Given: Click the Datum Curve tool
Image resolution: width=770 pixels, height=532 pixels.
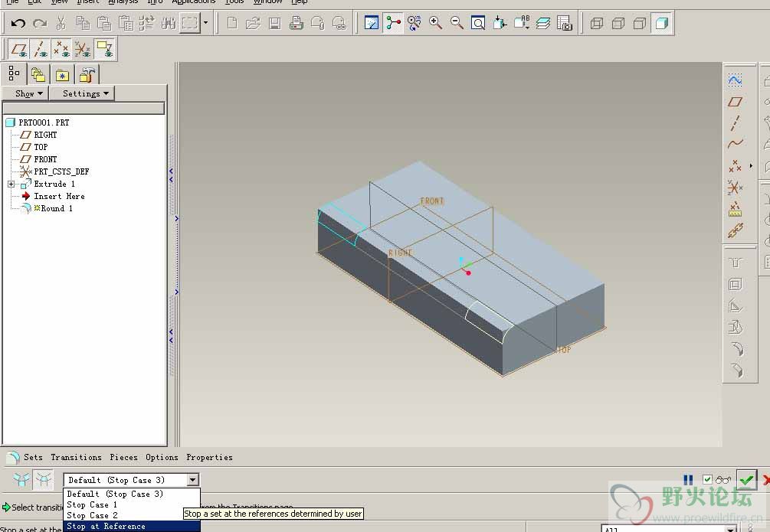Looking at the screenshot, I should [735, 144].
